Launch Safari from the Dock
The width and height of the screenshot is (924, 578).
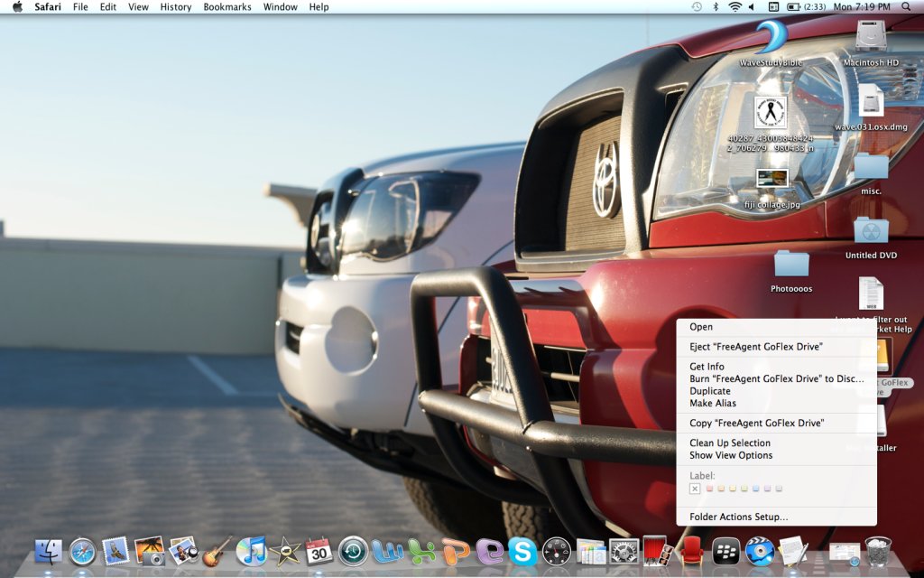82,552
